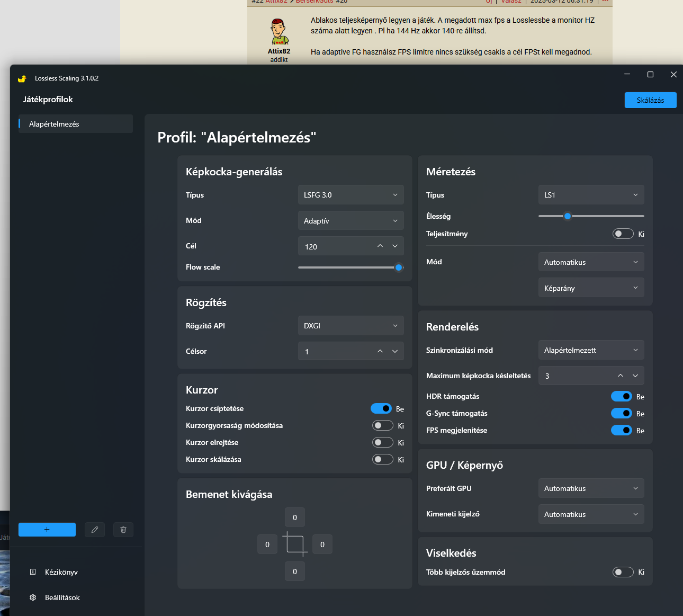Enable Kurzor skálázása switch

(x=383, y=459)
